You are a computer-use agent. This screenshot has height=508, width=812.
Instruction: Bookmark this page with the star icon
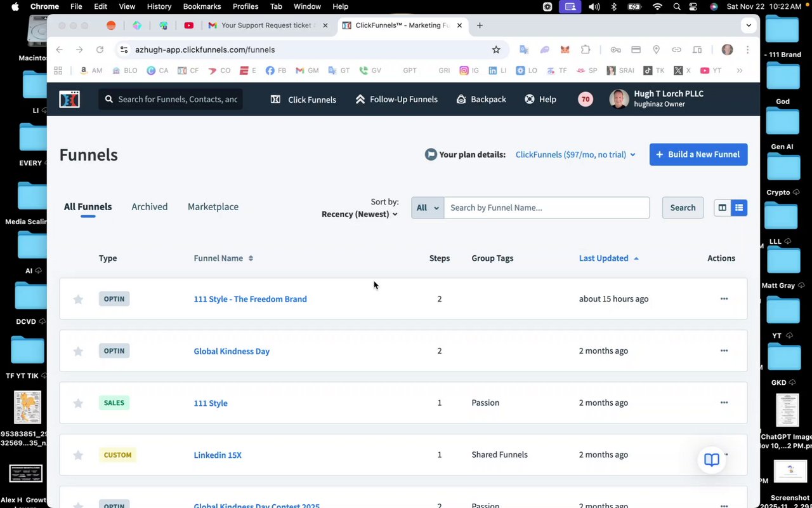pos(496,50)
